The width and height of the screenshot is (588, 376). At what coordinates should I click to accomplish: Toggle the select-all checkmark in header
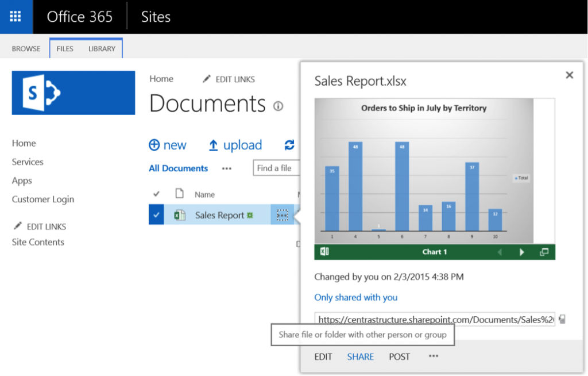coord(156,194)
